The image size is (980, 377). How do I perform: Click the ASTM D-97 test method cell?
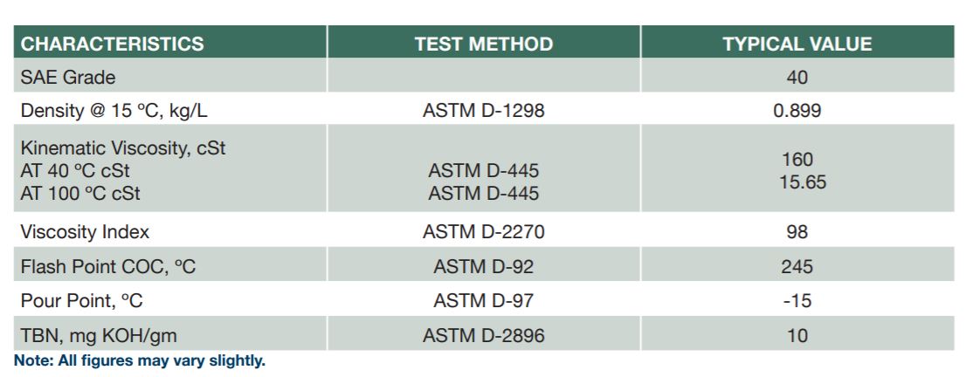point(483,301)
